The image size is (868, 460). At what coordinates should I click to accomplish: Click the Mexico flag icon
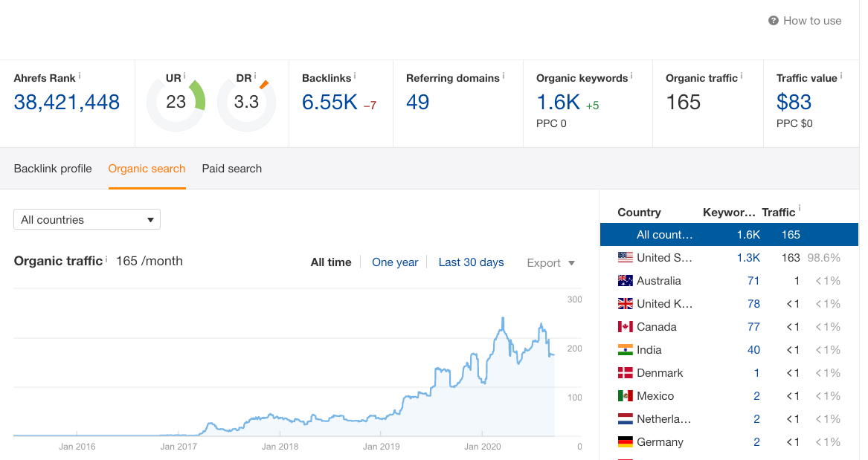pos(625,396)
